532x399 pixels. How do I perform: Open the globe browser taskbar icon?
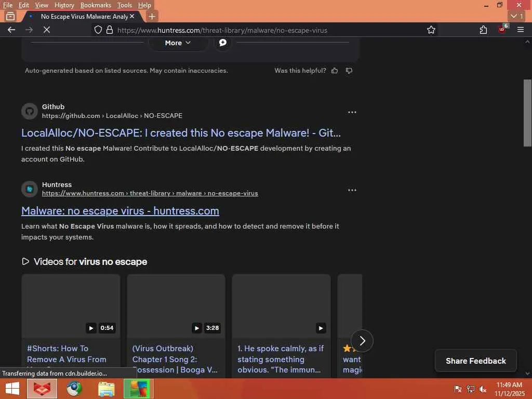pyautogui.click(x=74, y=389)
